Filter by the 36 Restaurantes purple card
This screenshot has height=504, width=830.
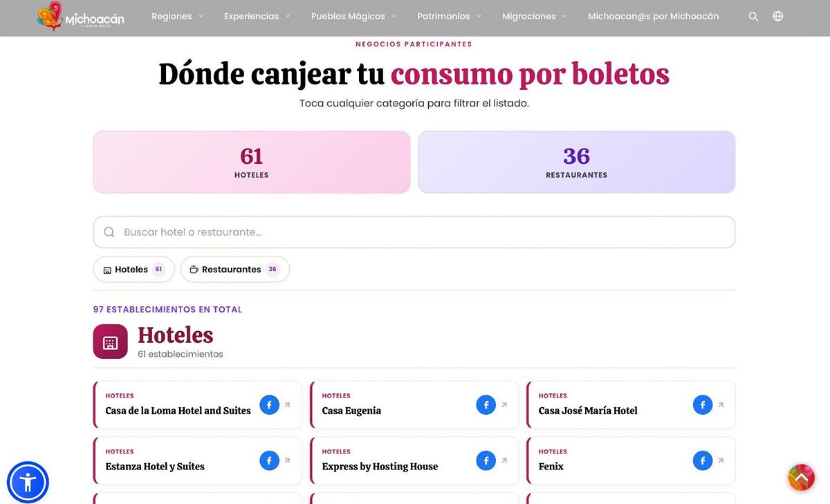click(577, 162)
